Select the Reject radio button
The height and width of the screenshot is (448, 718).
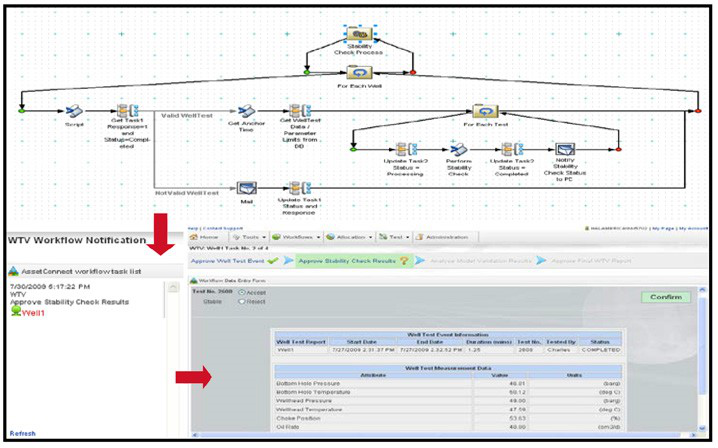pyautogui.click(x=240, y=301)
